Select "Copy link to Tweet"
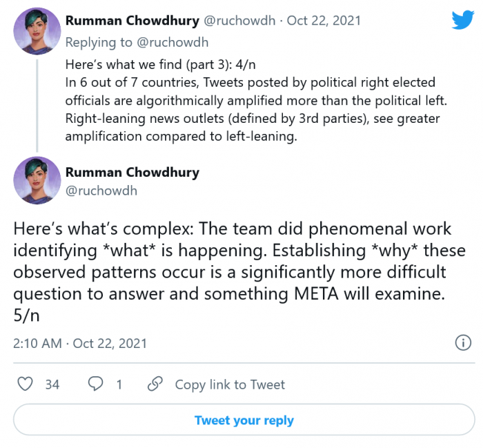This screenshot has height=448, width=483. [229, 384]
